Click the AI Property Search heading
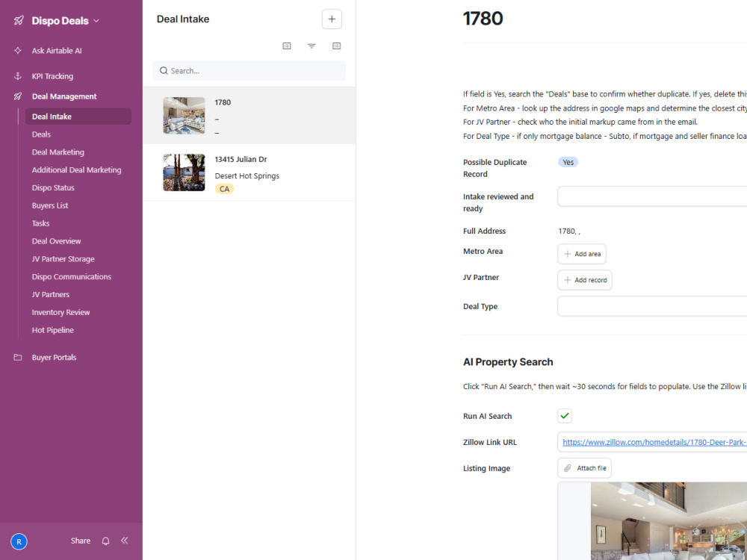 (508, 362)
